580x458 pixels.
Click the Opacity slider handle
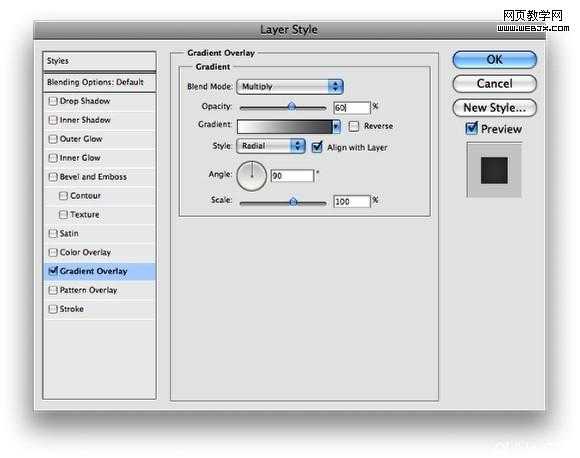click(292, 107)
